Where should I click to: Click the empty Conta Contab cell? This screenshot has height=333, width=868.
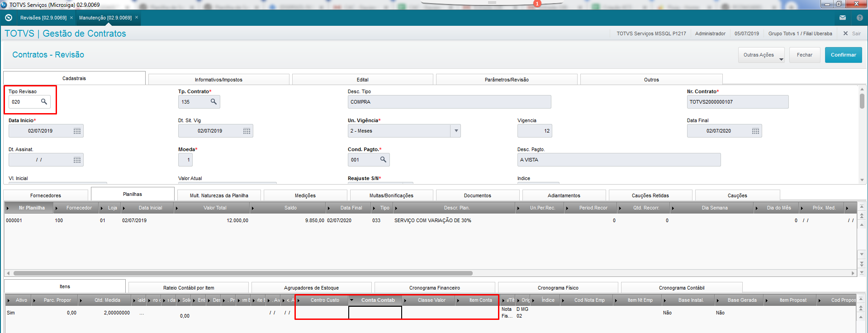coord(375,313)
